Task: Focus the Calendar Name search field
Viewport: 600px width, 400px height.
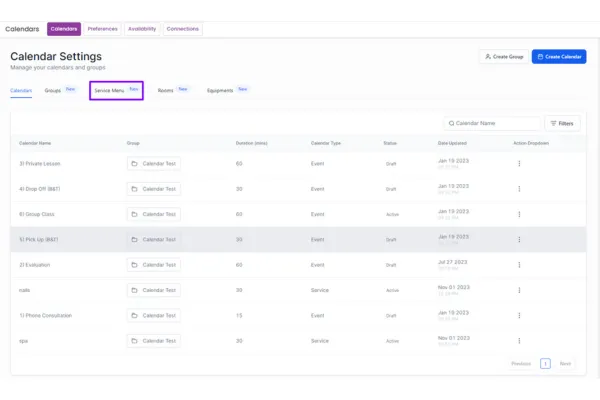Action: 495,123
